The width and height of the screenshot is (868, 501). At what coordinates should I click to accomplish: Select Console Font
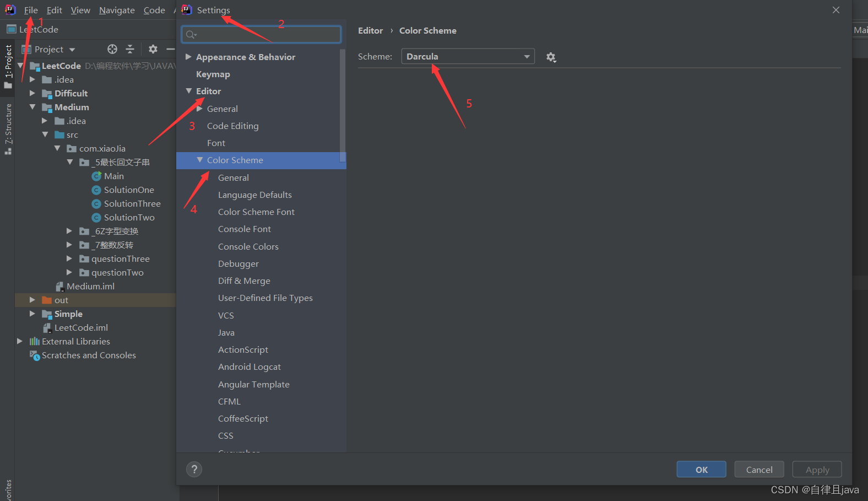[x=245, y=229]
